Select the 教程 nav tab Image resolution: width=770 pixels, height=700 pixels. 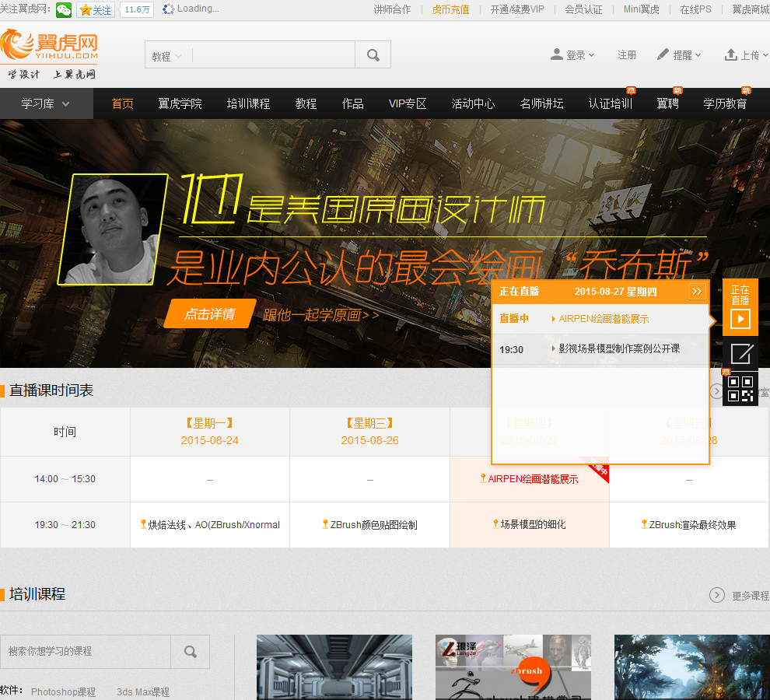click(x=306, y=103)
